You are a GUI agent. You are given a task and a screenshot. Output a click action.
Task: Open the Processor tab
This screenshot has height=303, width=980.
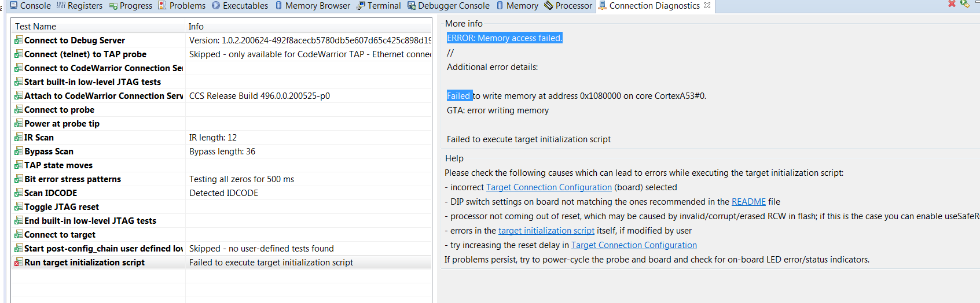click(x=568, y=6)
